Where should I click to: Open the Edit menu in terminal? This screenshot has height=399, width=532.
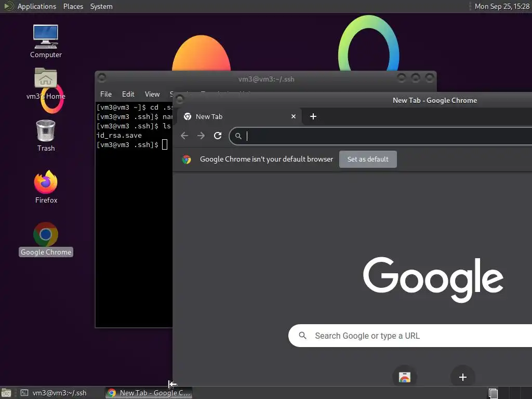point(128,95)
